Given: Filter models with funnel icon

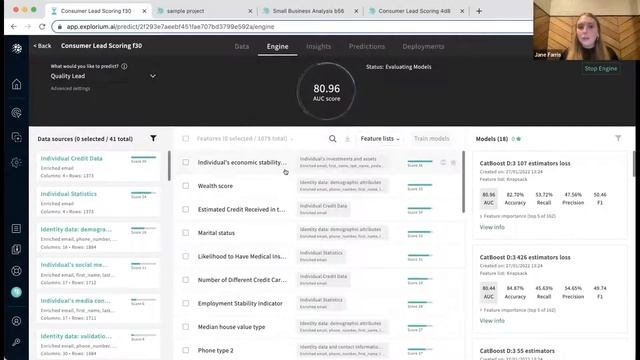Looking at the screenshot, I should (x=618, y=138).
